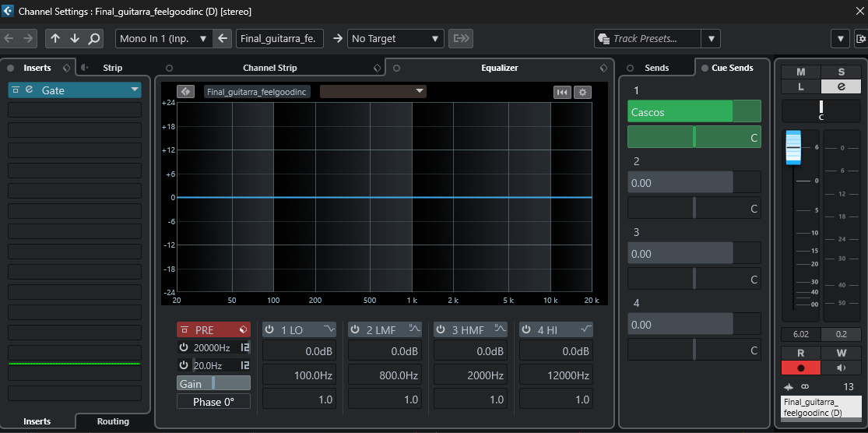Go to next channel with right arrow
Image resolution: width=868 pixels, height=433 pixels.
[28, 38]
